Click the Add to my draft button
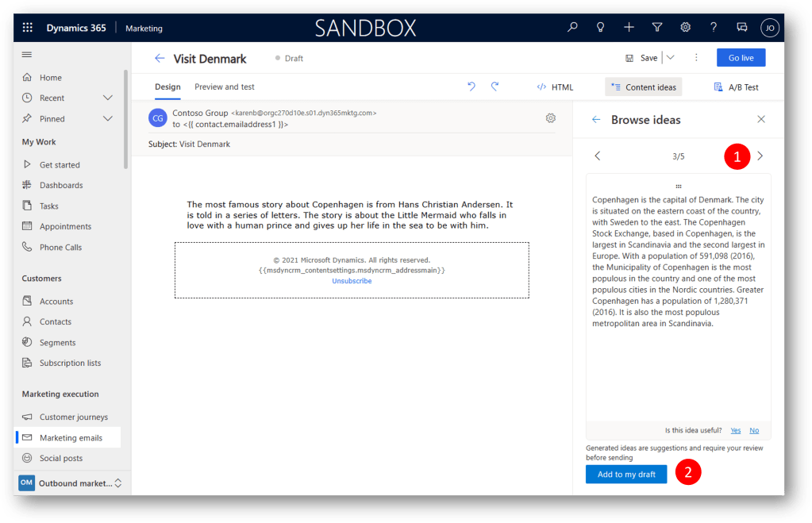This screenshot has width=812, height=523. [626, 474]
